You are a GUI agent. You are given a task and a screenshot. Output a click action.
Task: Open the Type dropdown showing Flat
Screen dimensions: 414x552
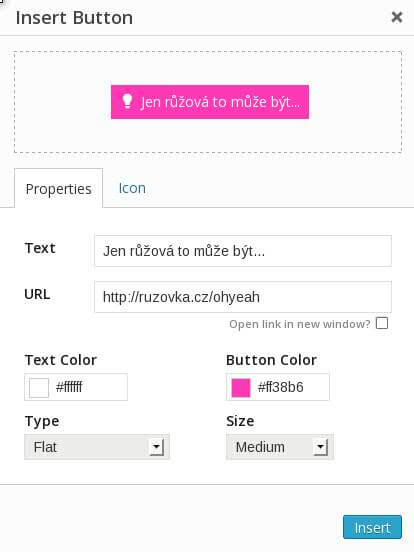click(x=97, y=447)
